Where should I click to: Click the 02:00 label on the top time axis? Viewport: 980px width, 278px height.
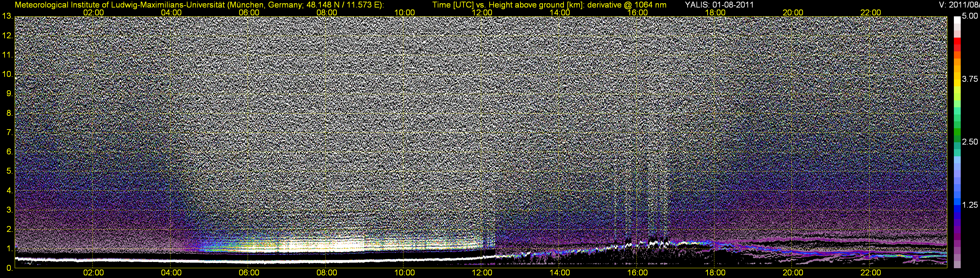pyautogui.click(x=93, y=12)
